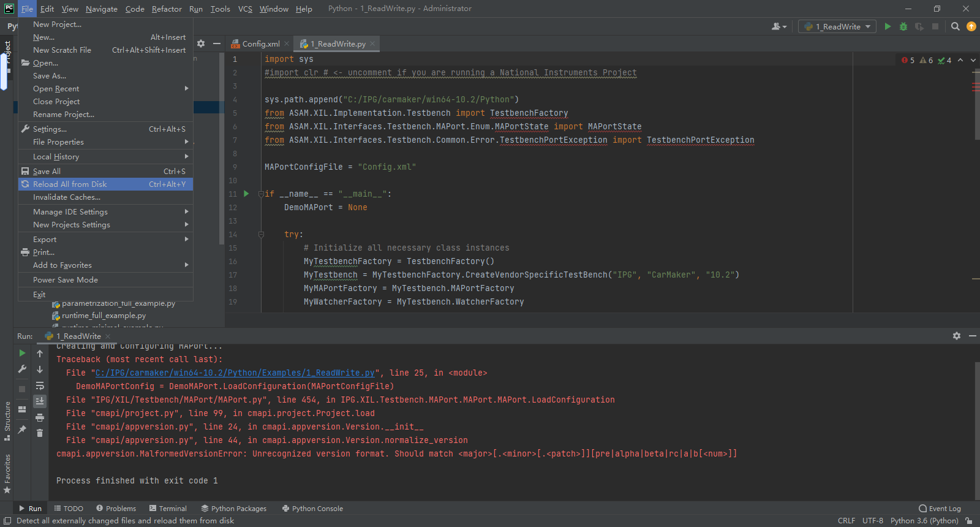Toggle the read-only lock icon in the status bar
This screenshot has height=527, width=980.
(969, 521)
